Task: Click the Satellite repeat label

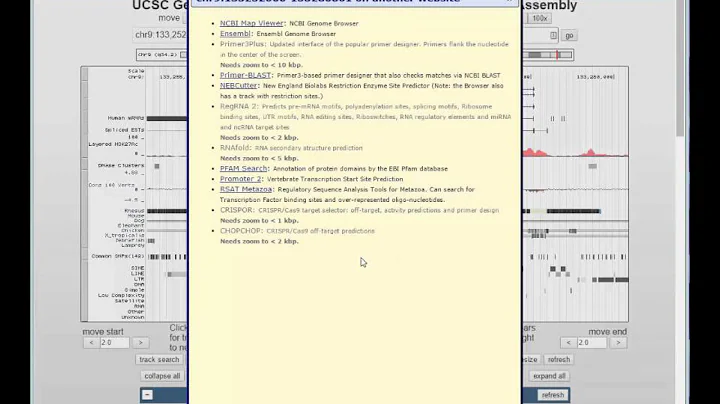Action: [x=129, y=301]
